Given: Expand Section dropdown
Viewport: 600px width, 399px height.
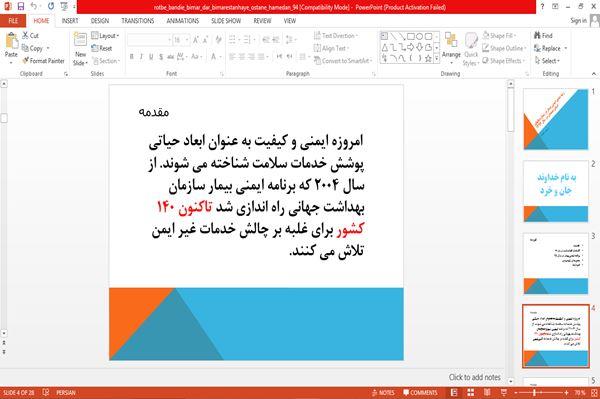Looking at the screenshot, I should 106,61.
